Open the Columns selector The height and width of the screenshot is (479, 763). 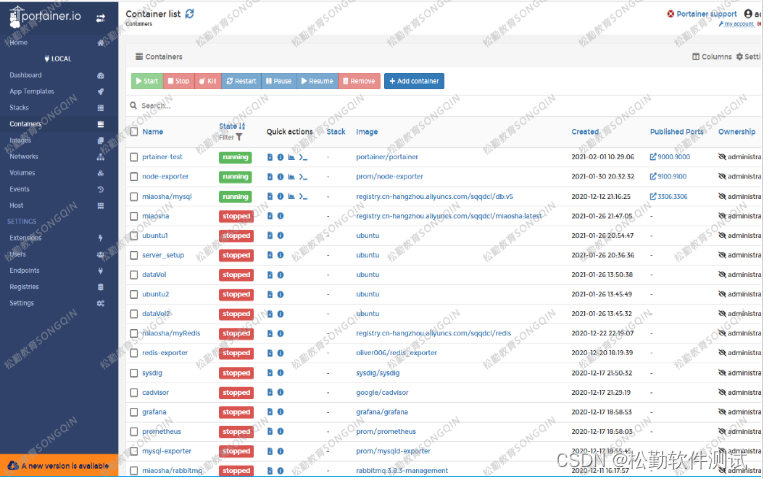712,56
